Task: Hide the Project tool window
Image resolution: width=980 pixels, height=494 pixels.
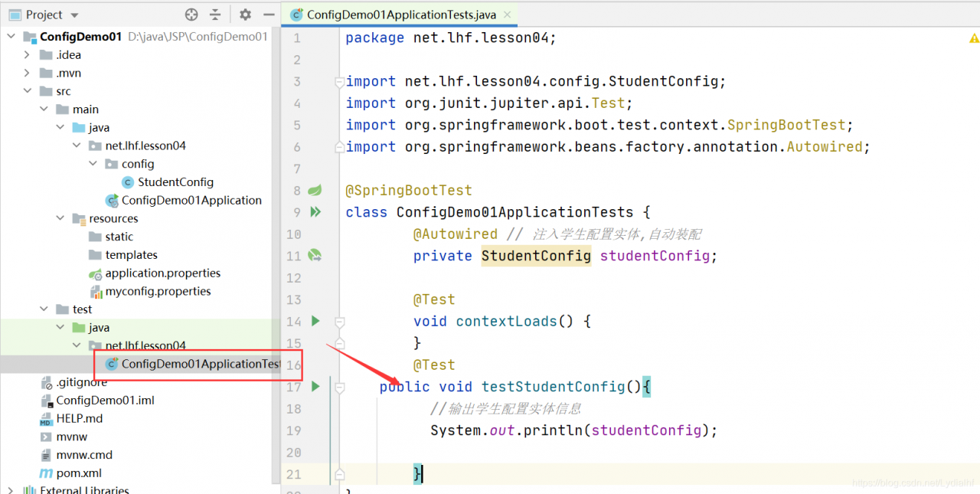Action: click(268, 15)
